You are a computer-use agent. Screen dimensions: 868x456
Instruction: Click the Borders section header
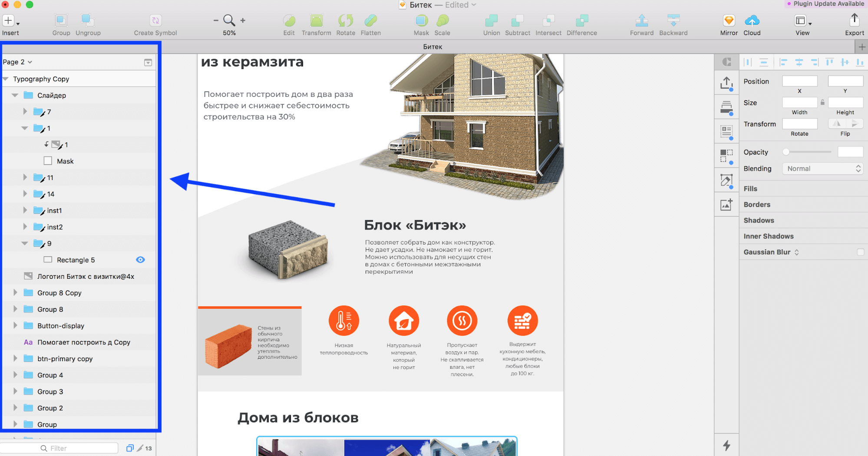point(757,205)
